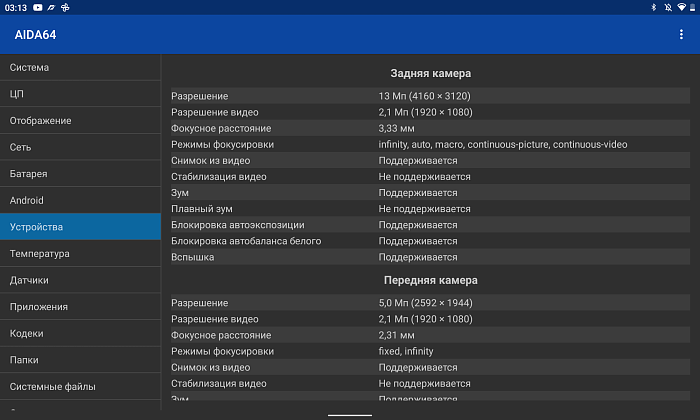Tap the battery status icon
The image size is (700, 420).
coord(693,7)
